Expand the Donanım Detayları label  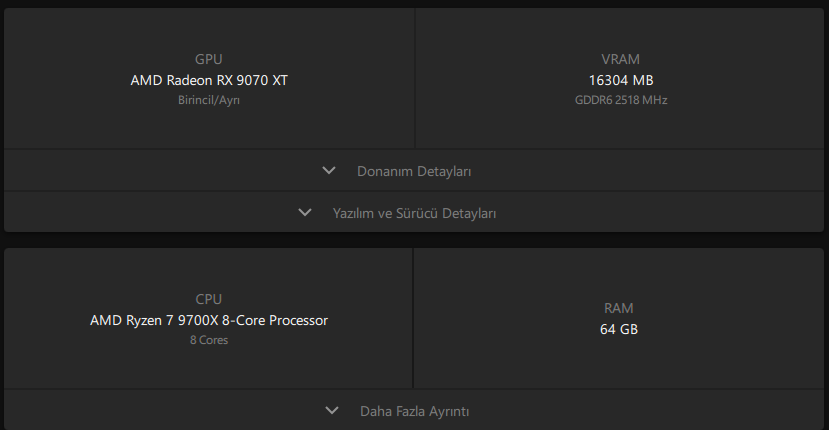tap(414, 171)
